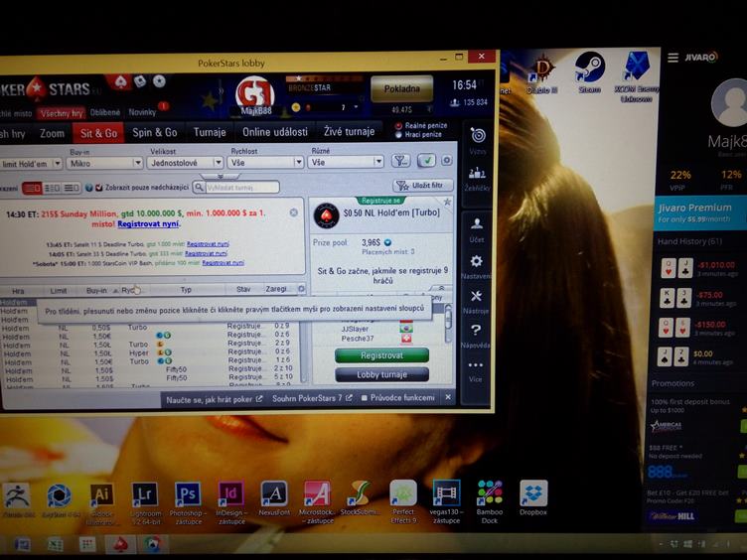Select the second list-view layout toggle
The image size is (747, 560).
(x=52, y=188)
